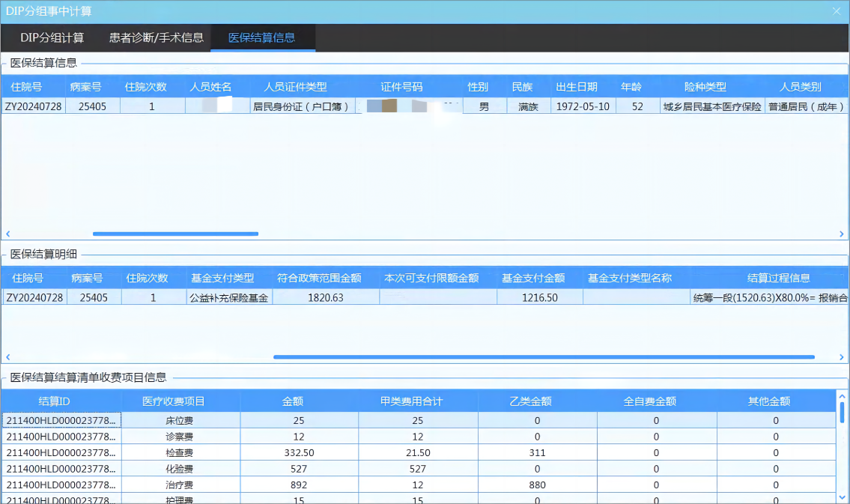Click up scroll arrow of 收费项目 table
850x504 pixels.
pos(842,396)
